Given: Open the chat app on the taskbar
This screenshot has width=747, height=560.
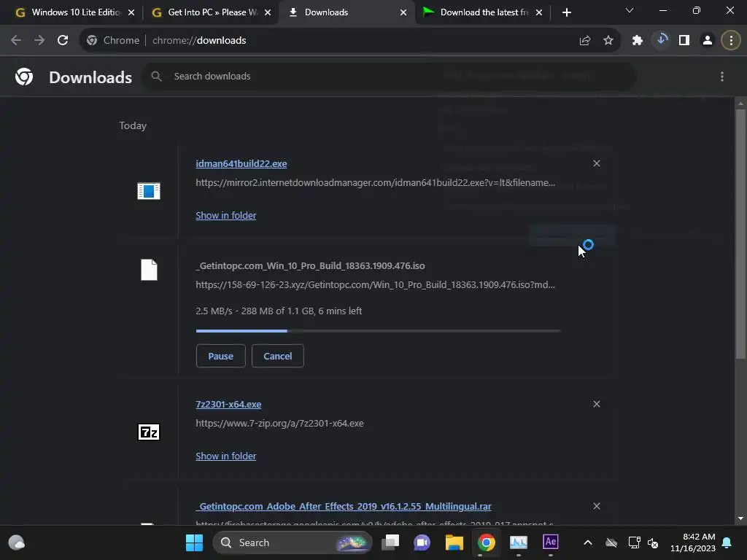Looking at the screenshot, I should point(422,542).
